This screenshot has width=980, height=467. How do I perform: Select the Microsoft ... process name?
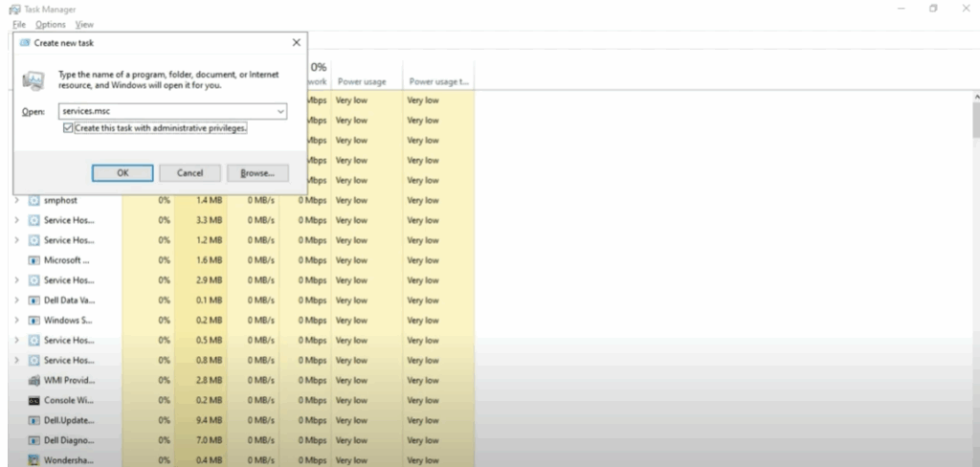tap(66, 260)
